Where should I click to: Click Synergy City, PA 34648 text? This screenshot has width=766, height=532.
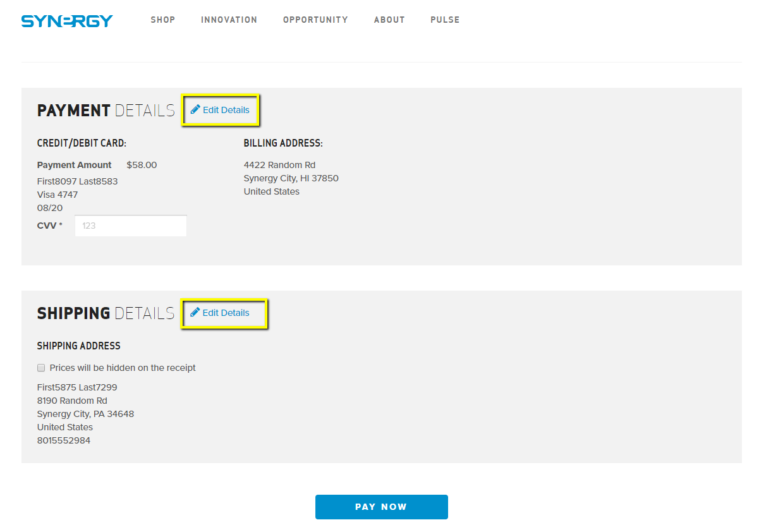[x=85, y=414]
